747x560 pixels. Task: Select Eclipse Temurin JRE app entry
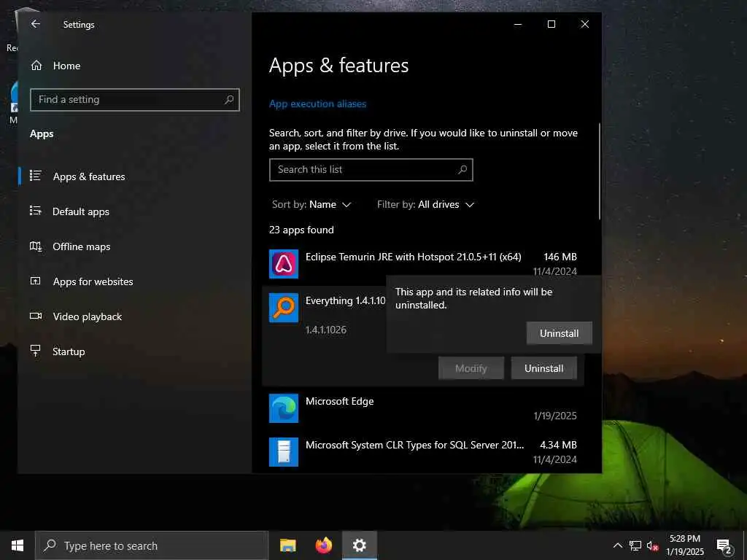tap(423, 264)
